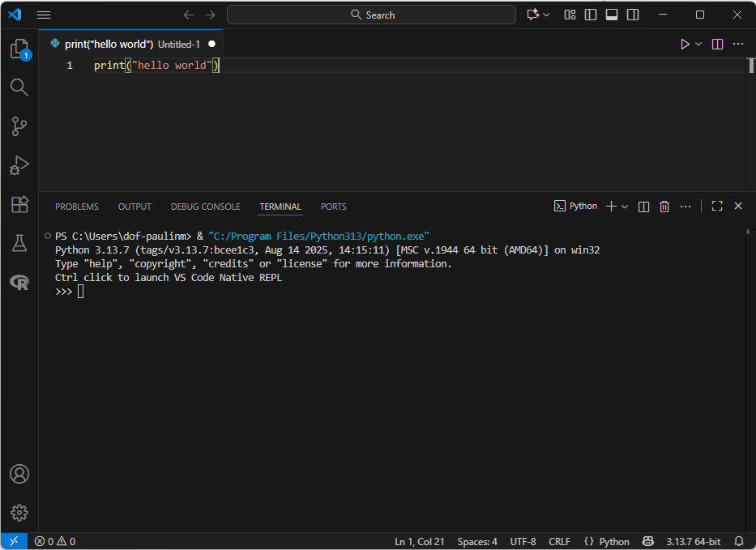The image size is (756, 550).
Task: Click the 3.13.7 64-bit interpreter selector
Action: coord(693,541)
